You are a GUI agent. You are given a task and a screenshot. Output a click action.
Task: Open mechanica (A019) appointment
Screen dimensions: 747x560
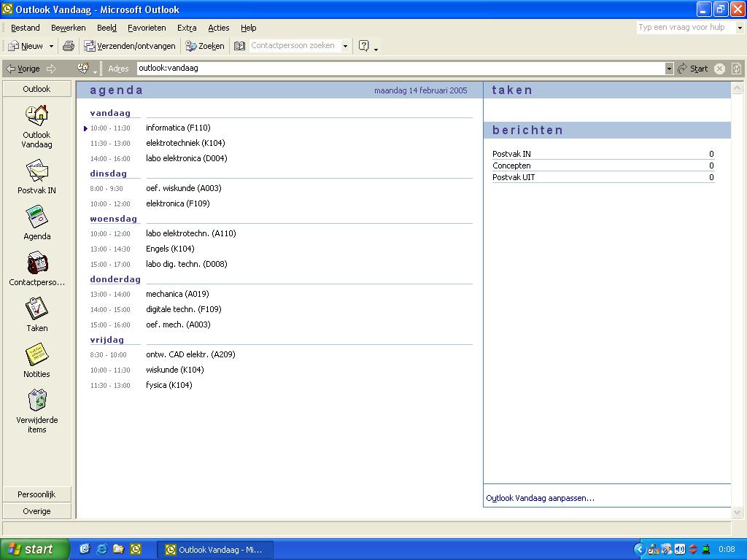(x=177, y=294)
